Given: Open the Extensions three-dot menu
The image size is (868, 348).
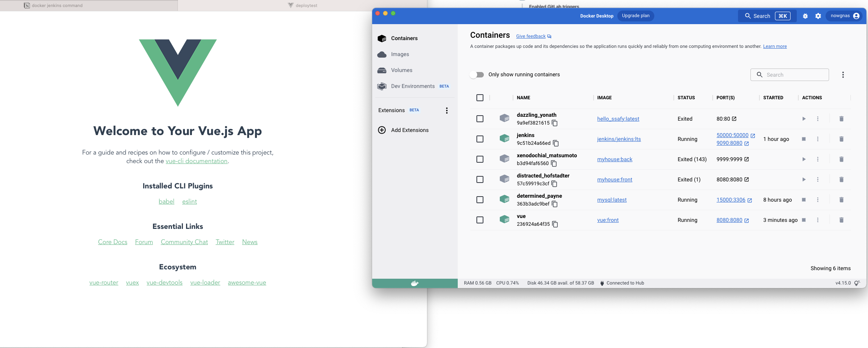Looking at the screenshot, I should point(447,111).
